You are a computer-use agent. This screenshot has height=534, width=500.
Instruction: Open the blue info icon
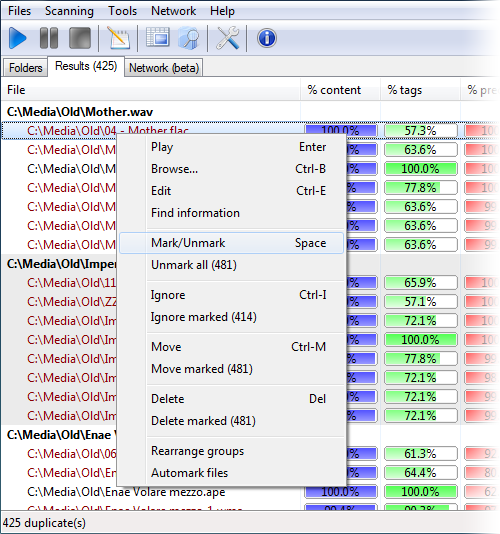pos(267,38)
